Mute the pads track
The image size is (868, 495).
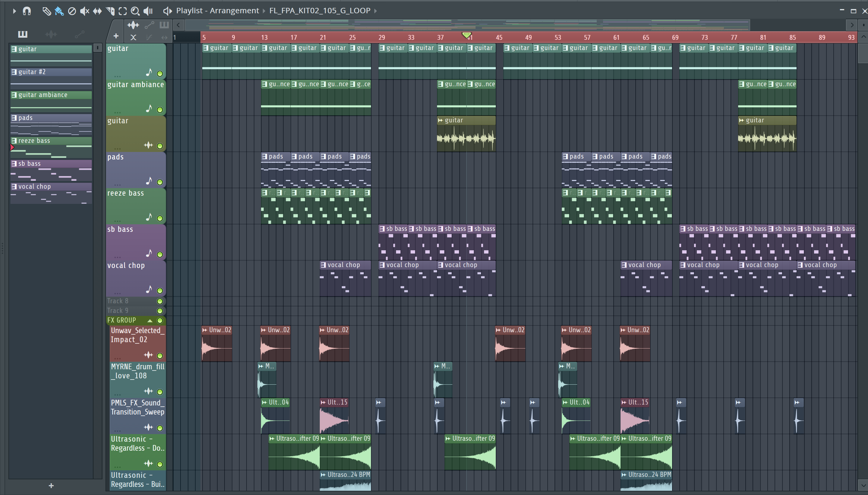pyautogui.click(x=160, y=182)
